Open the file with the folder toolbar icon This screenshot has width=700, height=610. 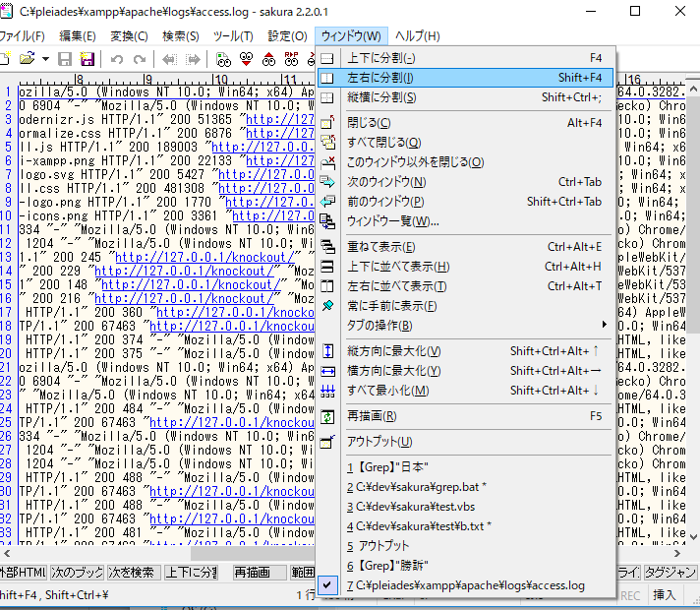[28, 59]
